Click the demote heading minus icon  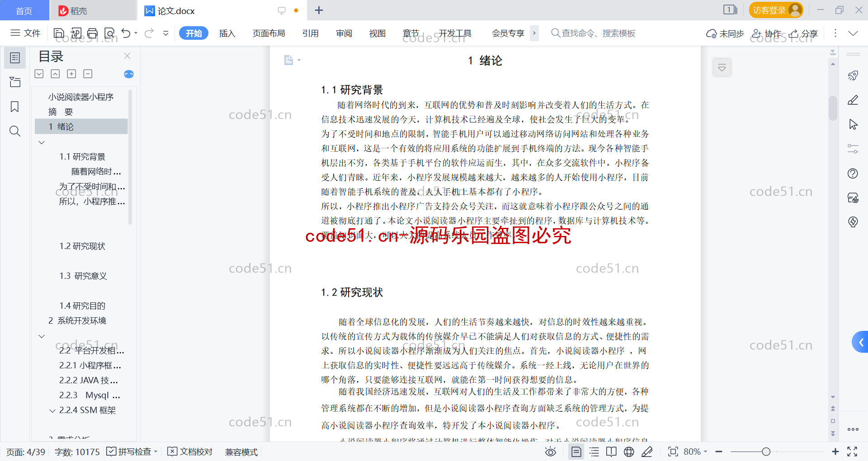tap(88, 74)
